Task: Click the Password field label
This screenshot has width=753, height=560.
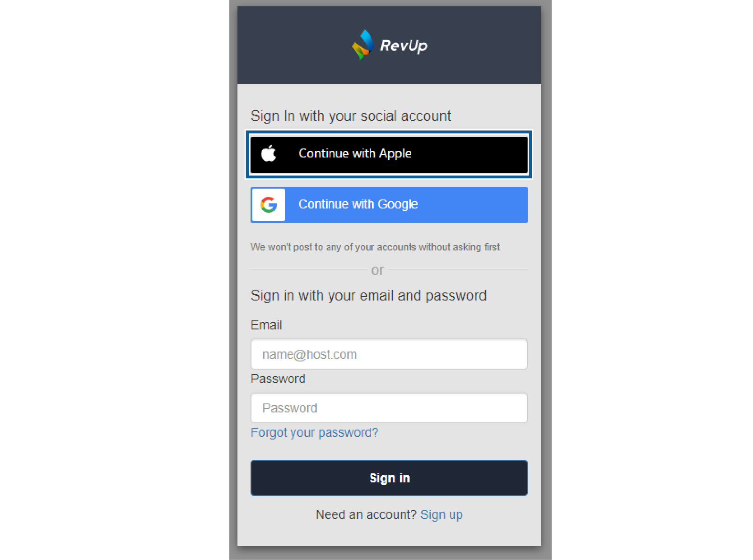Action: point(278,379)
